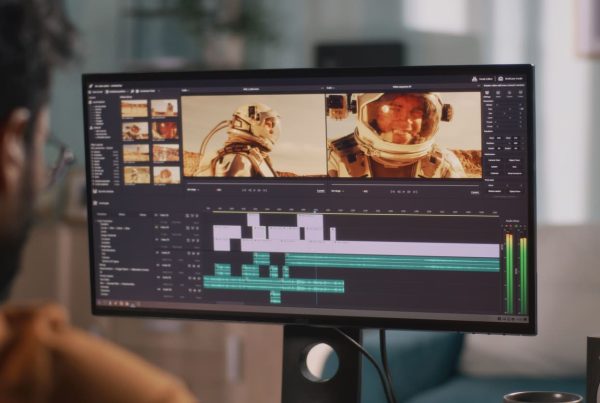Click play under the left source monitor
The height and width of the screenshot is (403, 600).
tap(254, 190)
